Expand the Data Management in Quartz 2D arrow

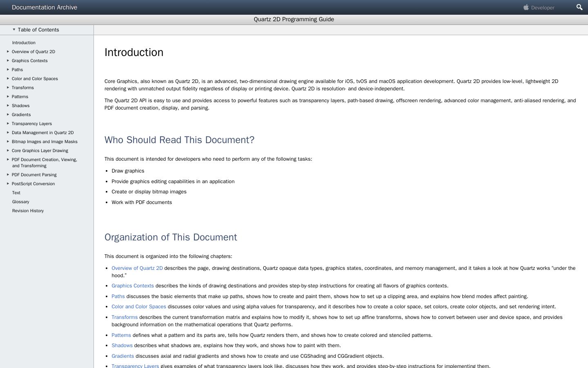pyautogui.click(x=8, y=132)
